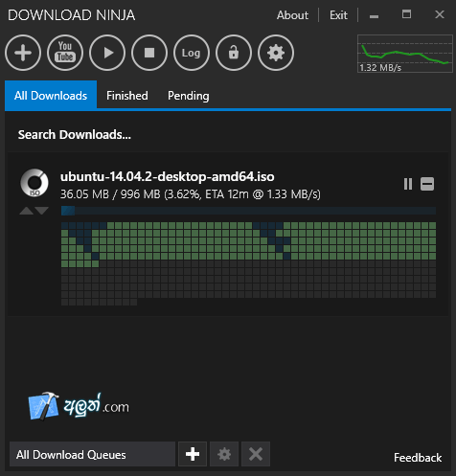Click the add new download plus icon

coord(23,53)
